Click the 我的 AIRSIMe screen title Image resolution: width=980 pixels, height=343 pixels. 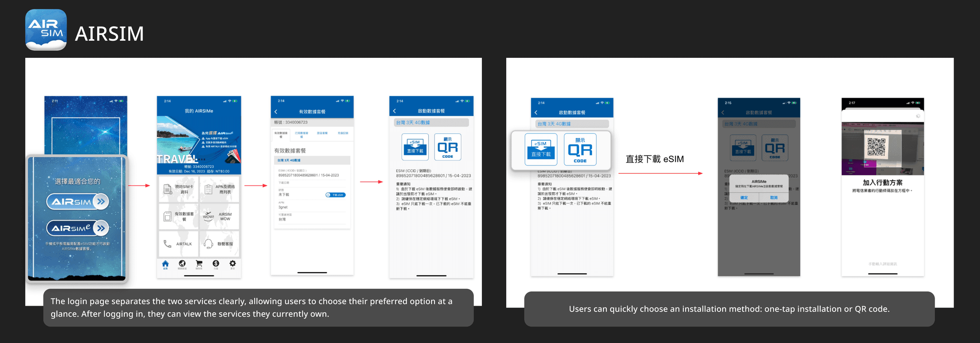point(199,111)
